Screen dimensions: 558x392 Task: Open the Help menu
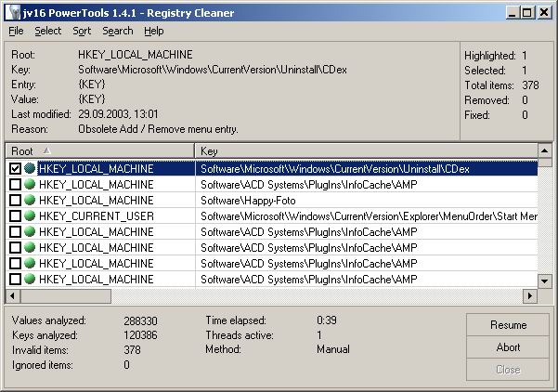[154, 31]
